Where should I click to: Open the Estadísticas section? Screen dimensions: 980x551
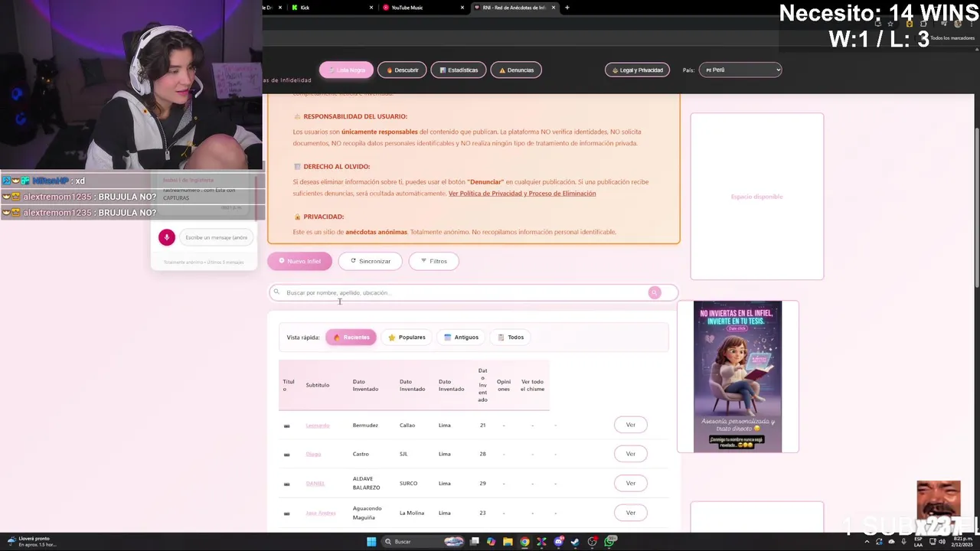tap(458, 70)
